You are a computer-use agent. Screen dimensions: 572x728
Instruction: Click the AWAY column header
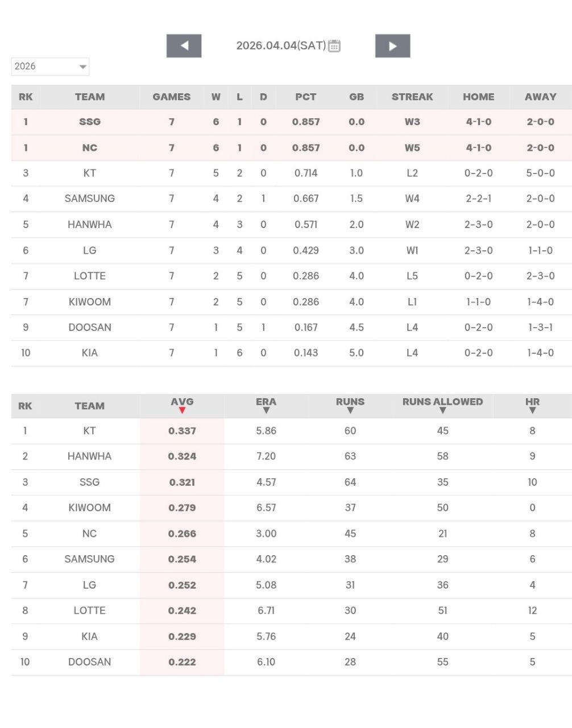(540, 97)
